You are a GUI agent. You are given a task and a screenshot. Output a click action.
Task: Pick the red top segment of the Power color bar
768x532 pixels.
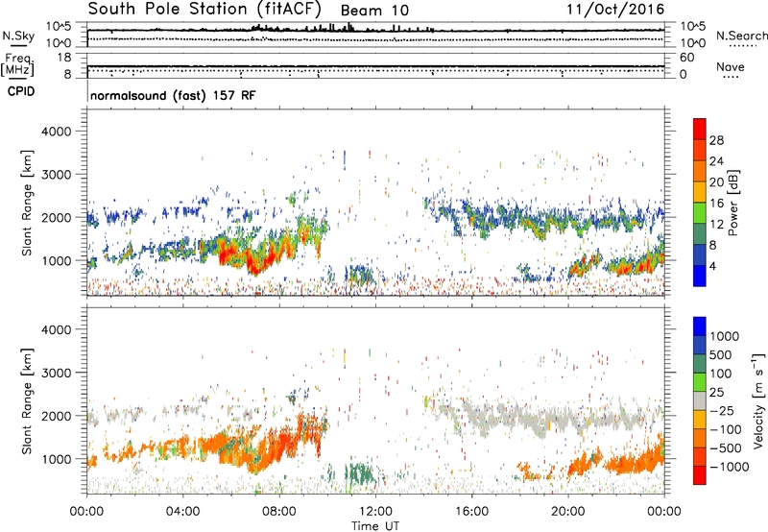tap(700, 129)
